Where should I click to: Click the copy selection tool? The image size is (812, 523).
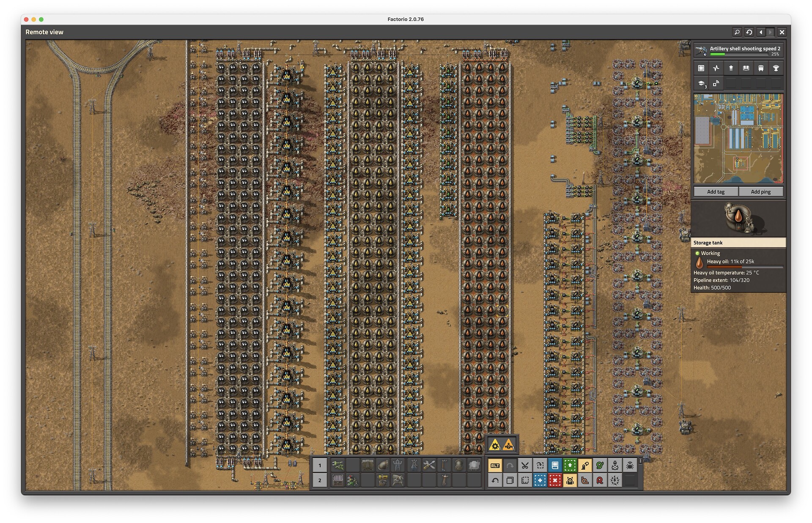pyautogui.click(x=540, y=465)
